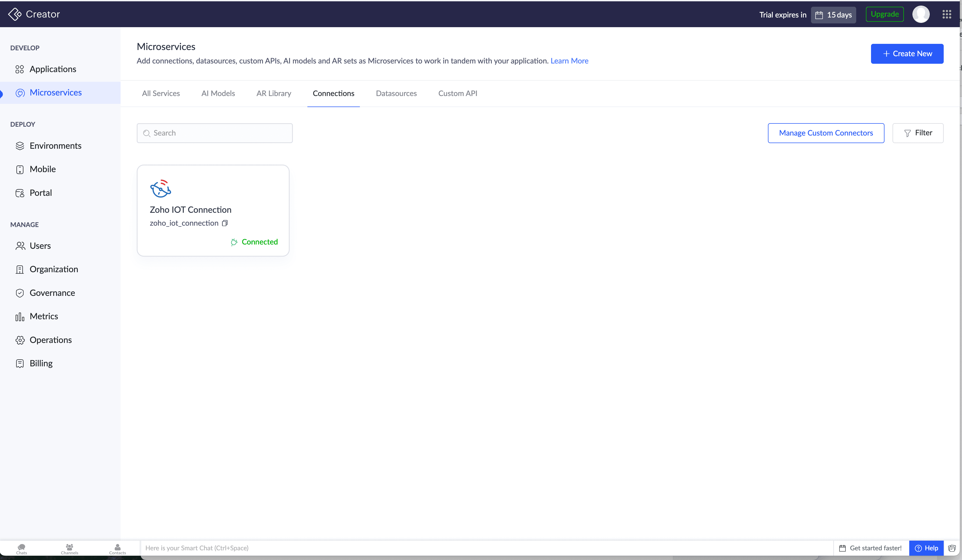Go to Governance in sidebar

[52, 293]
